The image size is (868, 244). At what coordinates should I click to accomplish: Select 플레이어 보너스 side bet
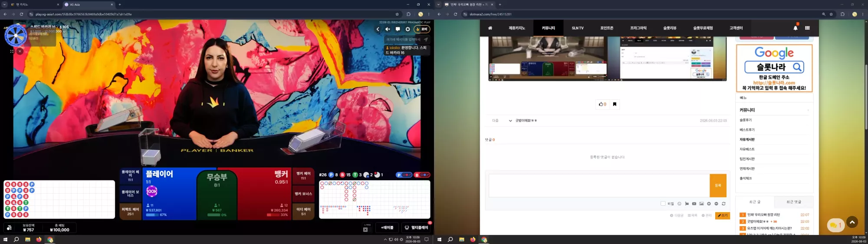coord(130,194)
